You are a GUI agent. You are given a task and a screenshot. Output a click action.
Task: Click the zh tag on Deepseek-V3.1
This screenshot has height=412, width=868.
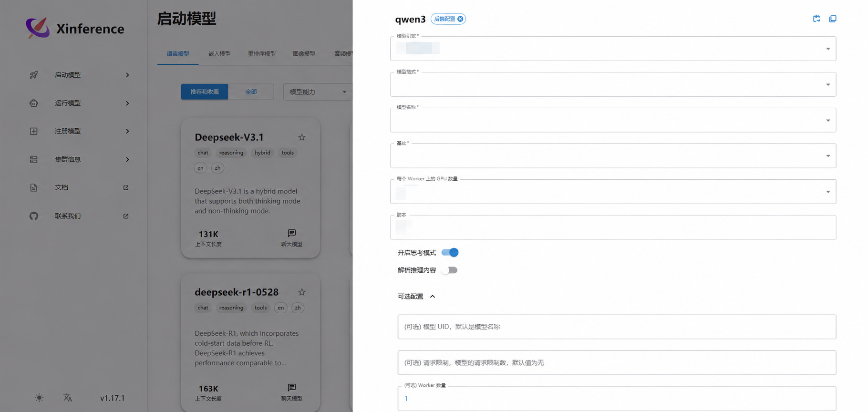[217, 168]
